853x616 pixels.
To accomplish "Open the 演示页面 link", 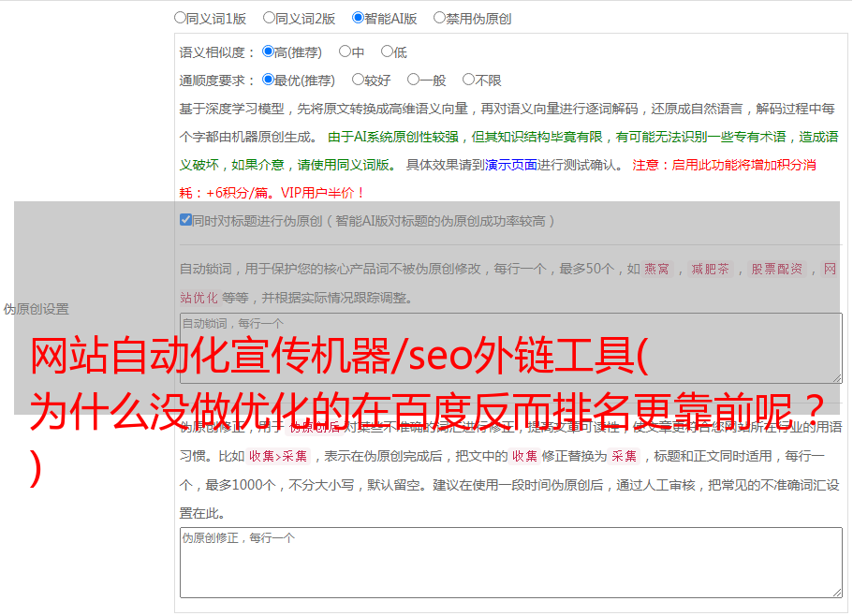I will [x=511, y=165].
